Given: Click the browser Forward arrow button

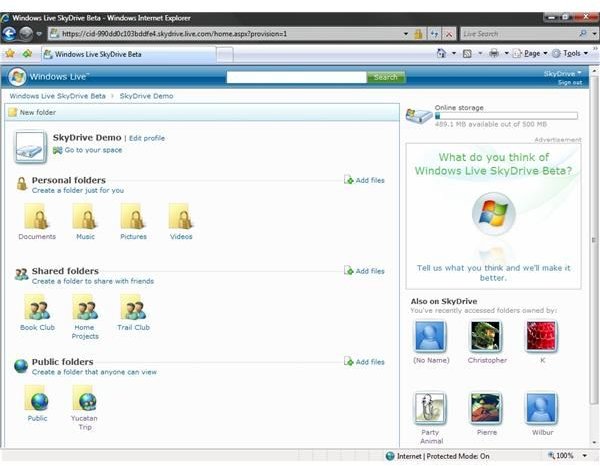Looking at the screenshot, I should click(x=26, y=34).
